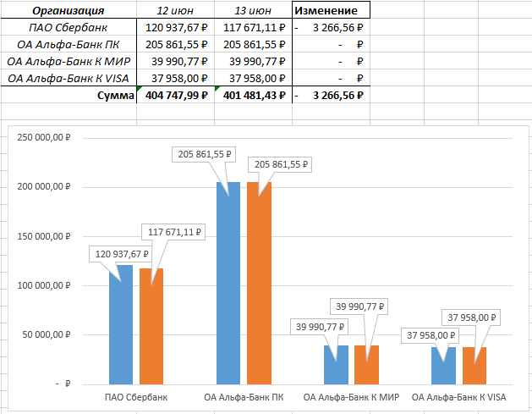Screen dimensions: 532x414
Task: Click the zero axis label '- ₽'
Action: coord(63,384)
